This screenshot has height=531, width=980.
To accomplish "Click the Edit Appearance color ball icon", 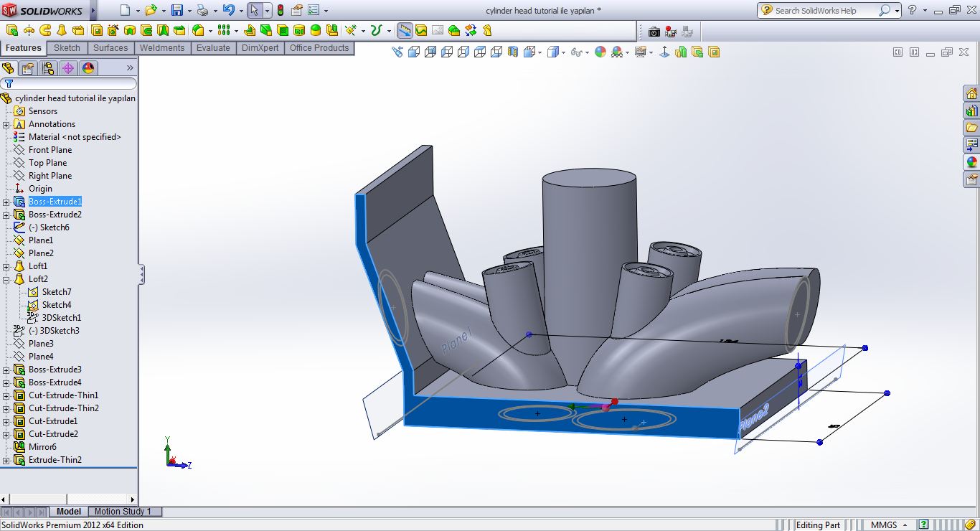I will pos(600,52).
